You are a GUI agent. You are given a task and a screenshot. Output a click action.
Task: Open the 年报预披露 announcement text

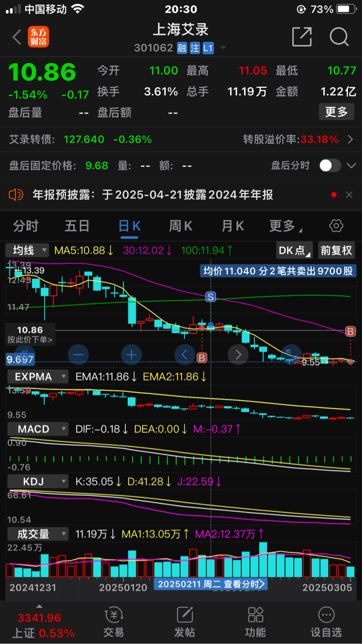[x=153, y=195]
